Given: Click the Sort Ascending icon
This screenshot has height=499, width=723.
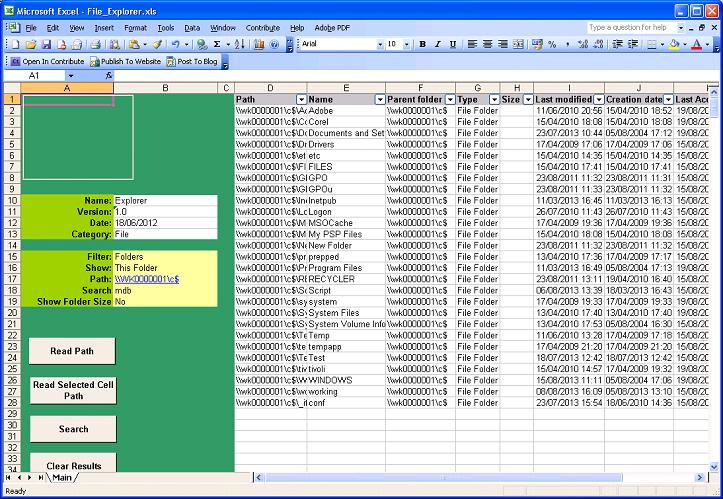Looking at the screenshot, I should [238, 45].
